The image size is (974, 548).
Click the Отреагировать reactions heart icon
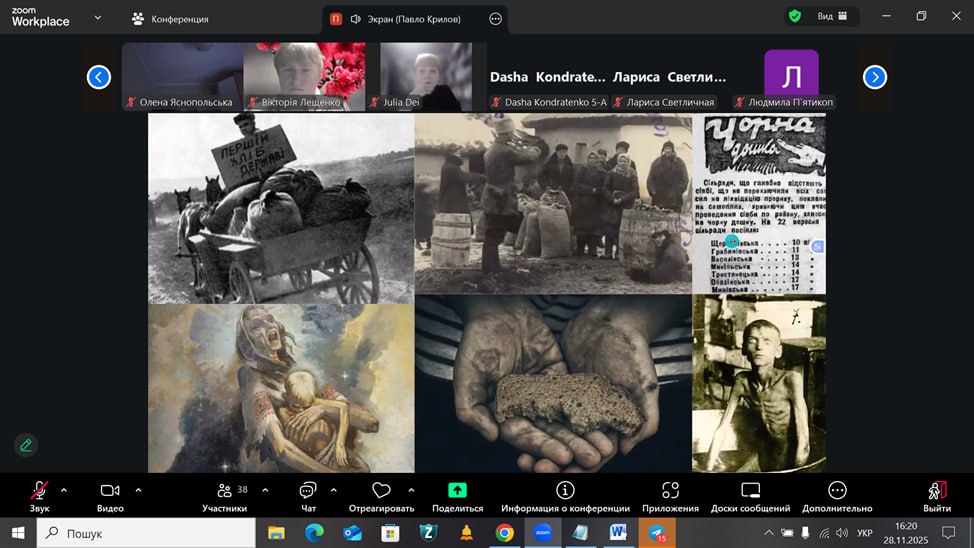(381, 490)
